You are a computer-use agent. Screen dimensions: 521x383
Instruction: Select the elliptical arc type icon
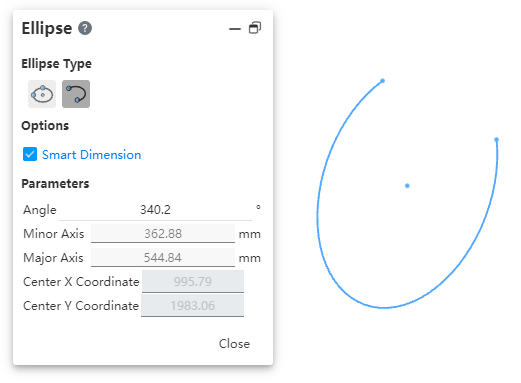76,94
